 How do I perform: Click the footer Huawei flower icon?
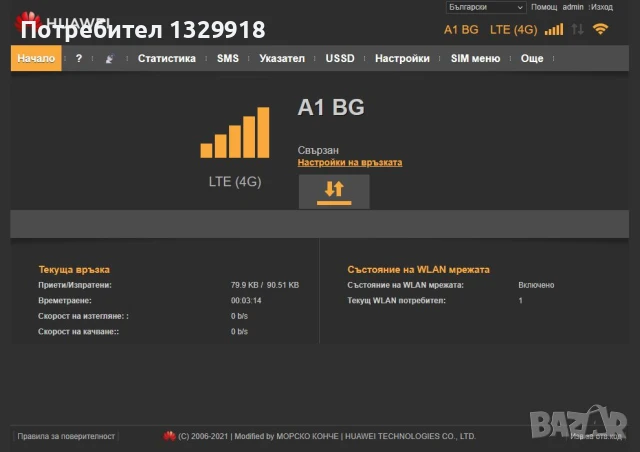click(x=169, y=436)
